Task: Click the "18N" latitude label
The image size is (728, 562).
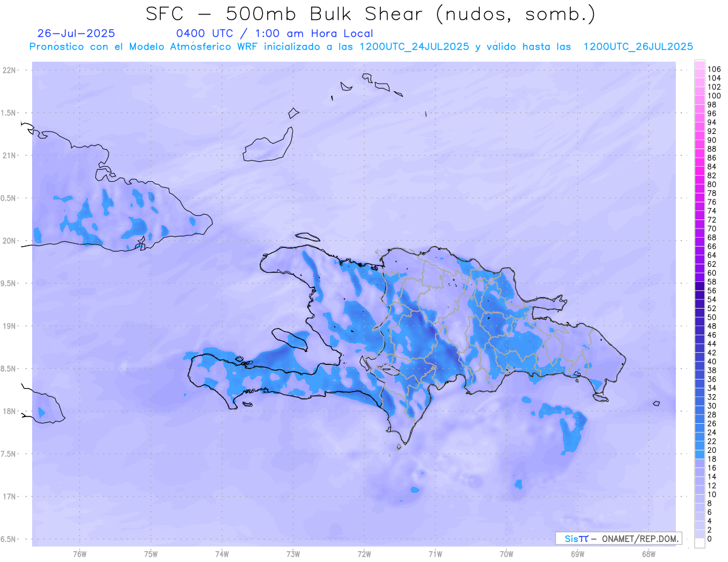Action: (x=9, y=411)
